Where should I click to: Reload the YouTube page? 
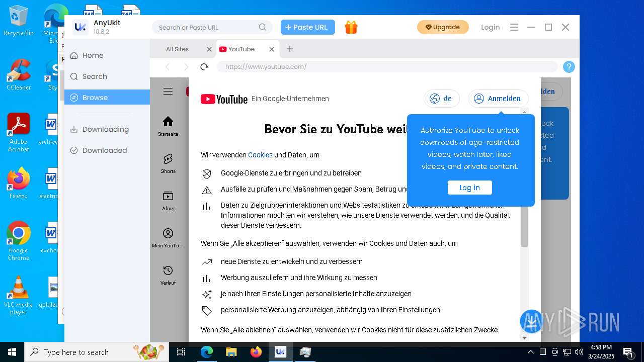[x=204, y=67]
